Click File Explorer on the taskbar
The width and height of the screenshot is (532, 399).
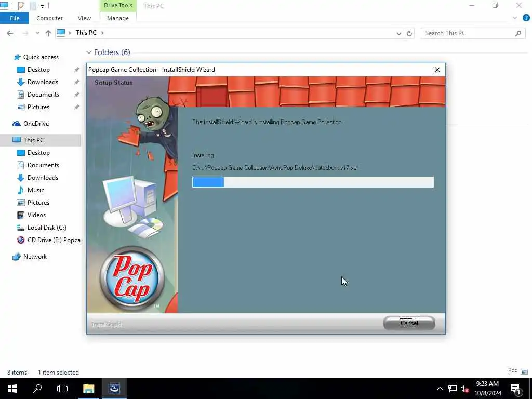(88, 389)
